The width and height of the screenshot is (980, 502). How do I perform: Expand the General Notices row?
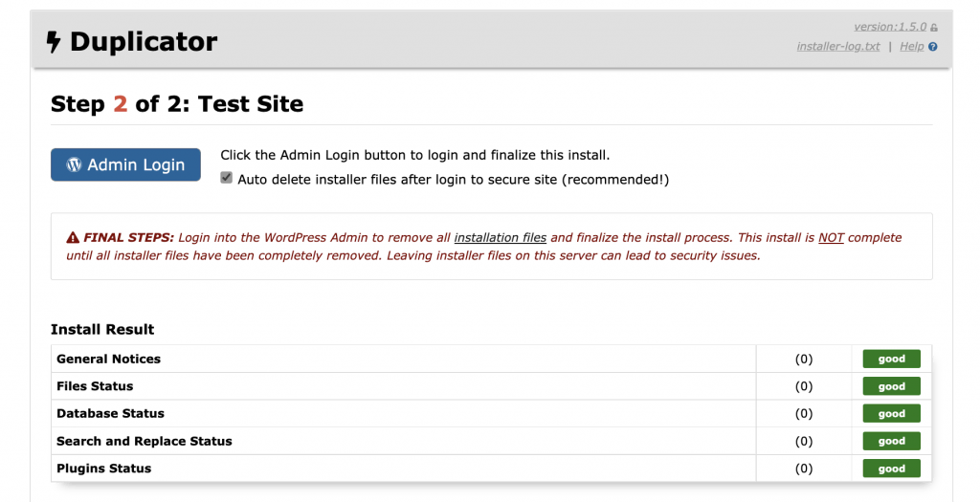tap(109, 359)
